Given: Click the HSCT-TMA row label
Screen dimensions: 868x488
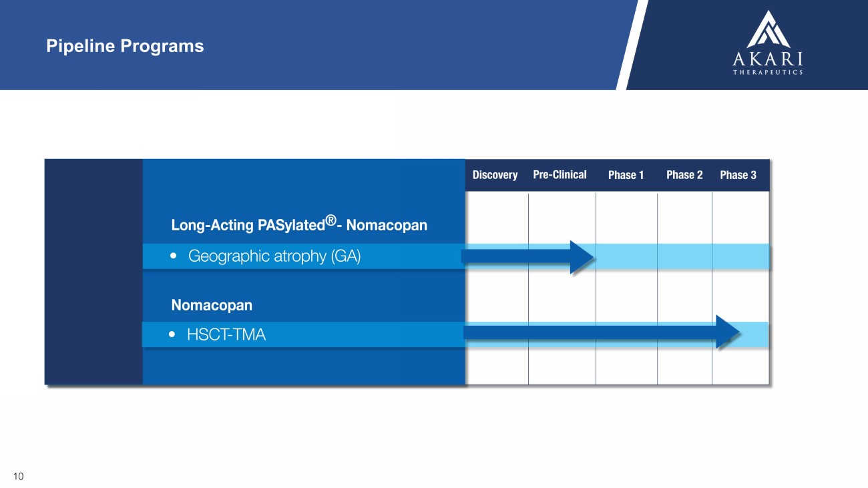Looking at the screenshot, I should click(x=226, y=334).
